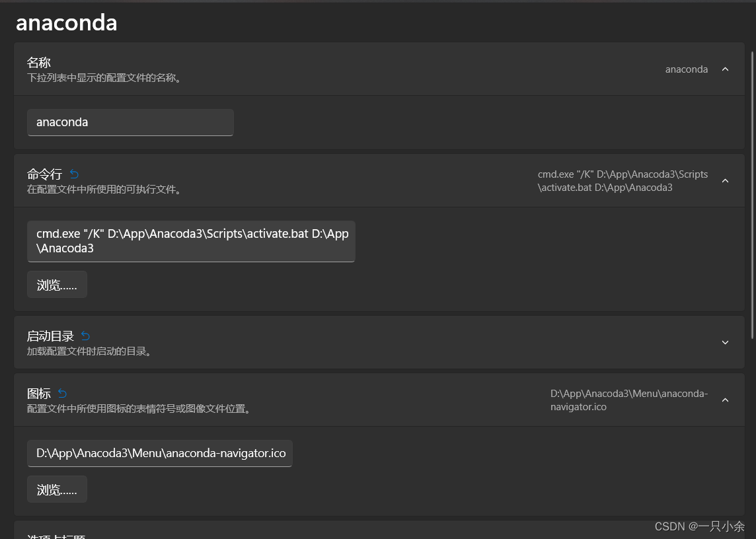The image size is (756, 539).
Task: Expand the 启动目录 section
Action: (x=725, y=342)
